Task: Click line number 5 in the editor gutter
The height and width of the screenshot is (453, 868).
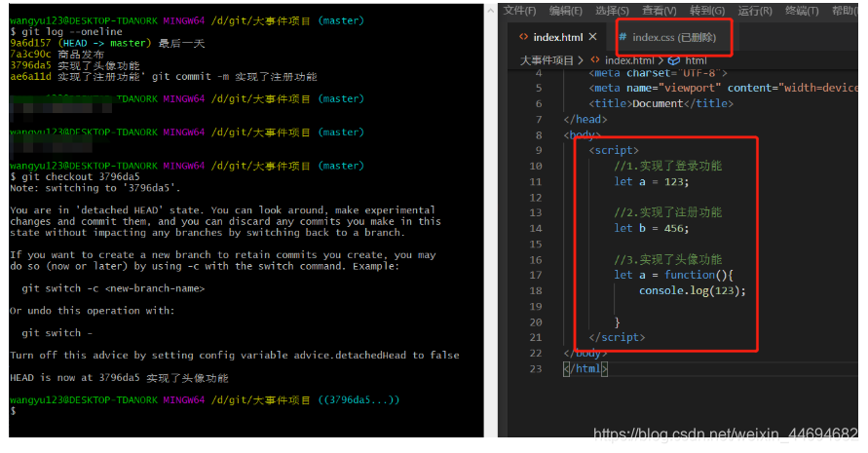Action: pyautogui.click(x=539, y=88)
